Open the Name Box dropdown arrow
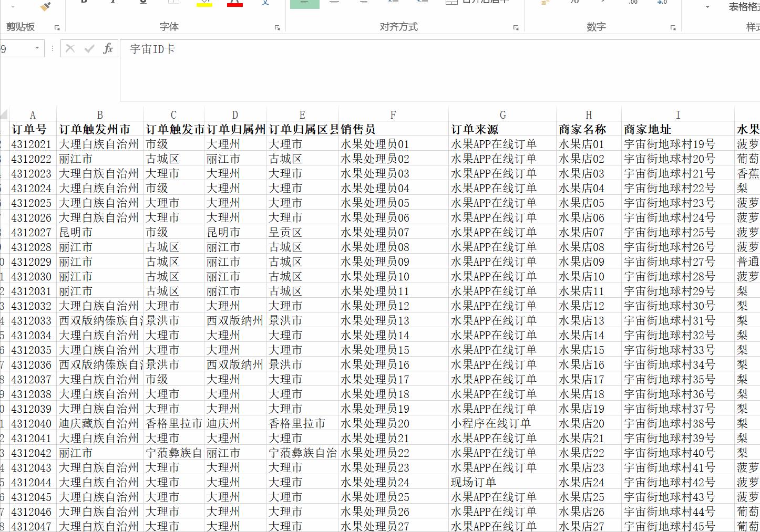The height and width of the screenshot is (532, 760). pyautogui.click(x=38, y=48)
